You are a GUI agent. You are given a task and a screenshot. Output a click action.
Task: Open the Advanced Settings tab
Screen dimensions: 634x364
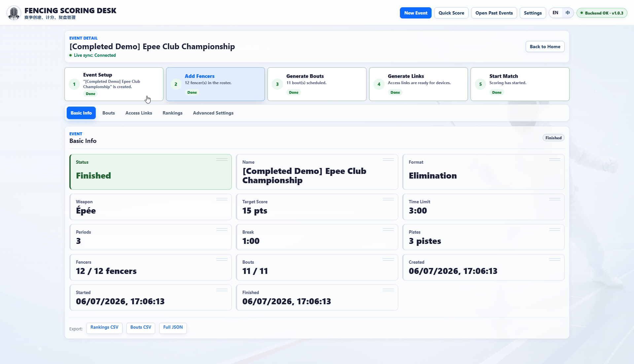click(x=213, y=113)
